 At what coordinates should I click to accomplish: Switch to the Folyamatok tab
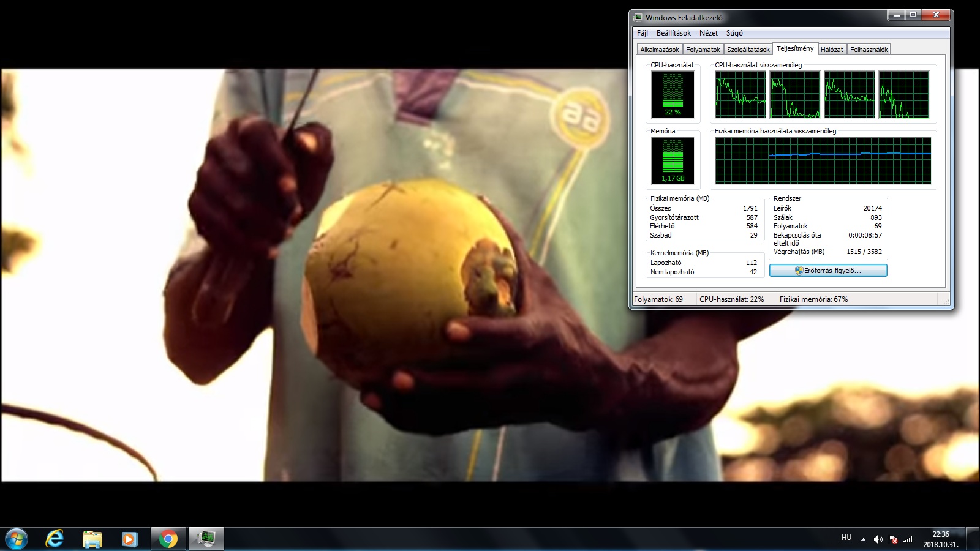click(x=703, y=50)
